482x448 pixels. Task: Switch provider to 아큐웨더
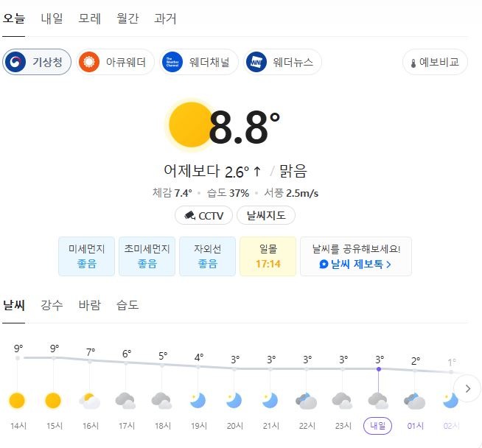point(113,62)
